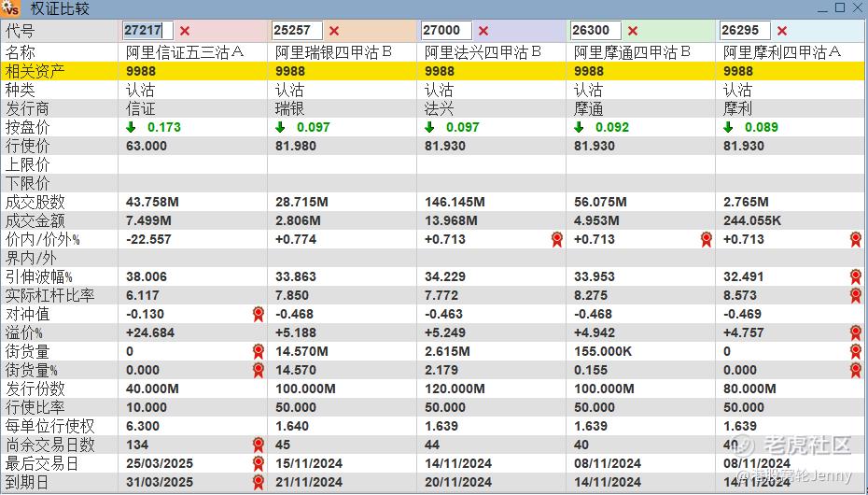868x495 pixels.
Task: Click the red ribbon badge beside +4.757
Action: 856,332
